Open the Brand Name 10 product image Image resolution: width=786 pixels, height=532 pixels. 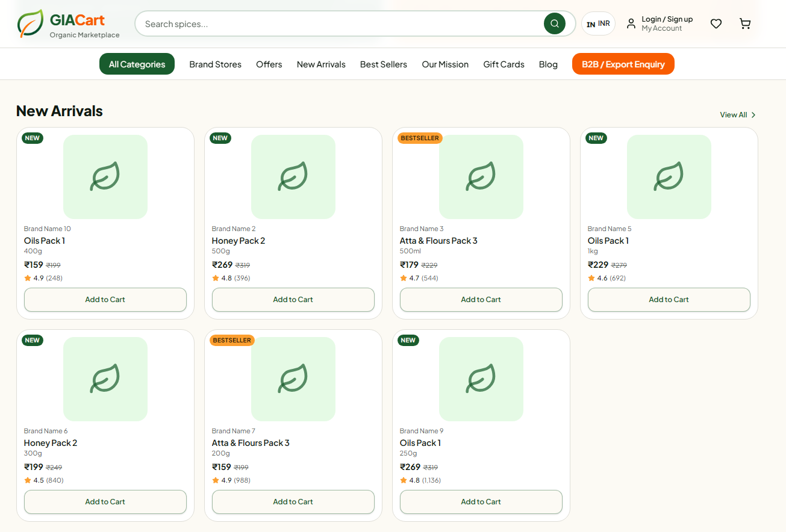(105, 177)
